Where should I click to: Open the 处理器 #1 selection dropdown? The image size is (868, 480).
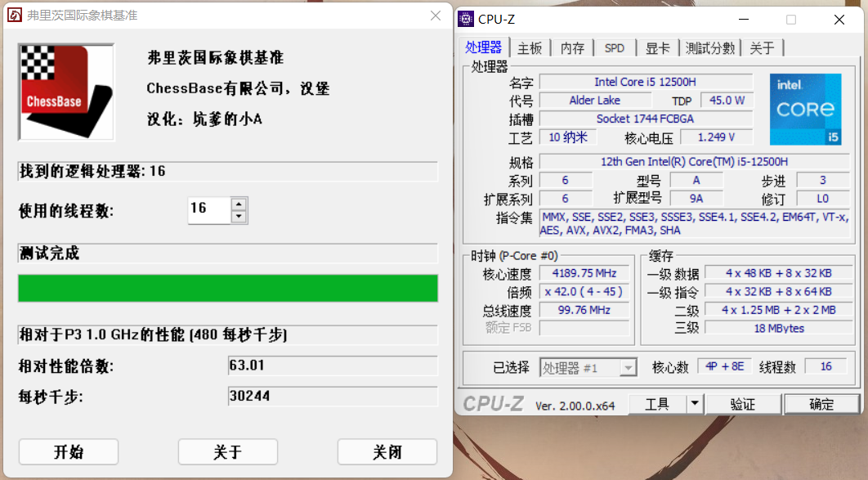[x=588, y=368]
